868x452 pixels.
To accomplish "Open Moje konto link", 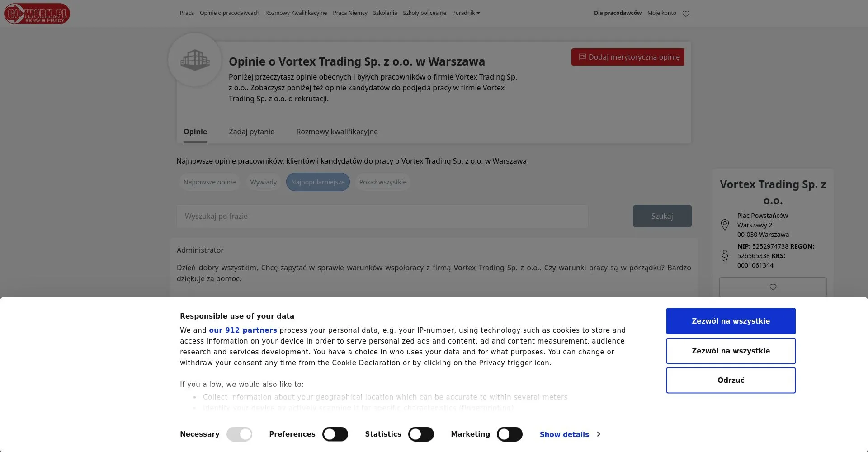I will (662, 13).
